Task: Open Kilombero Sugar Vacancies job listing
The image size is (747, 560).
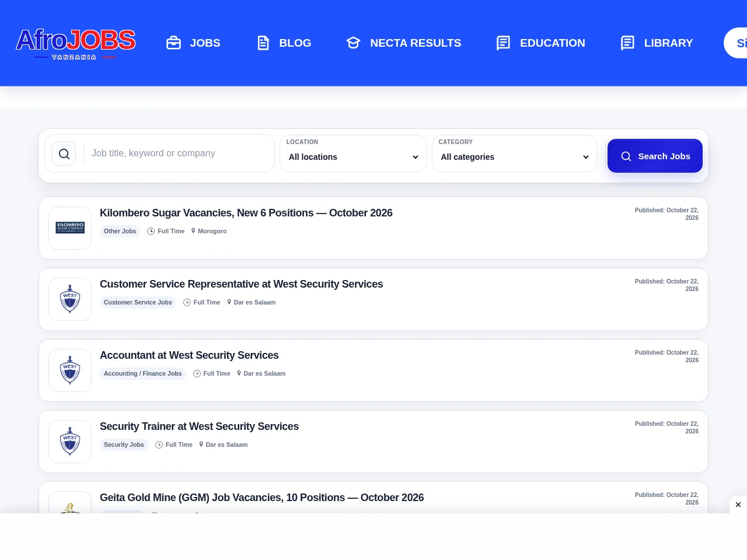Action: pos(246,213)
